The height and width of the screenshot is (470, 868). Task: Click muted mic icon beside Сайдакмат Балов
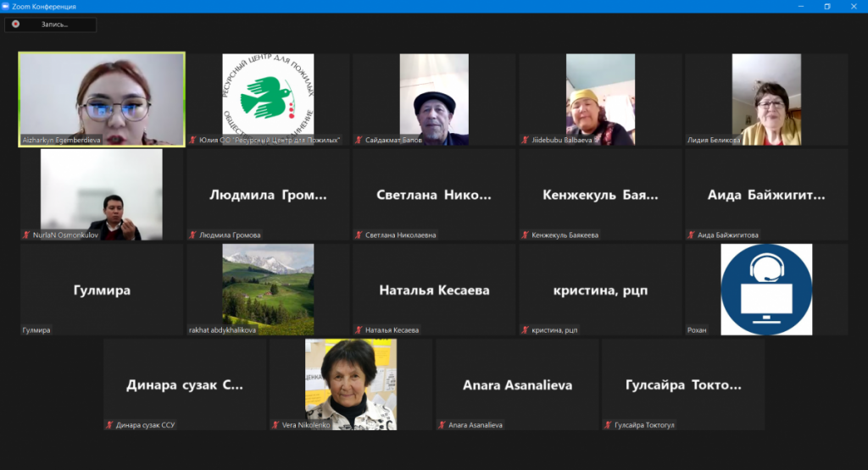(x=359, y=140)
